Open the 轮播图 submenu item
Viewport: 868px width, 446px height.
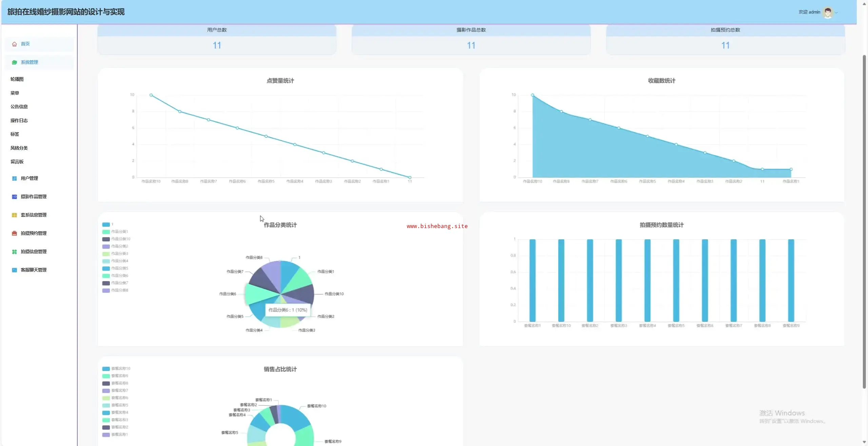(17, 79)
